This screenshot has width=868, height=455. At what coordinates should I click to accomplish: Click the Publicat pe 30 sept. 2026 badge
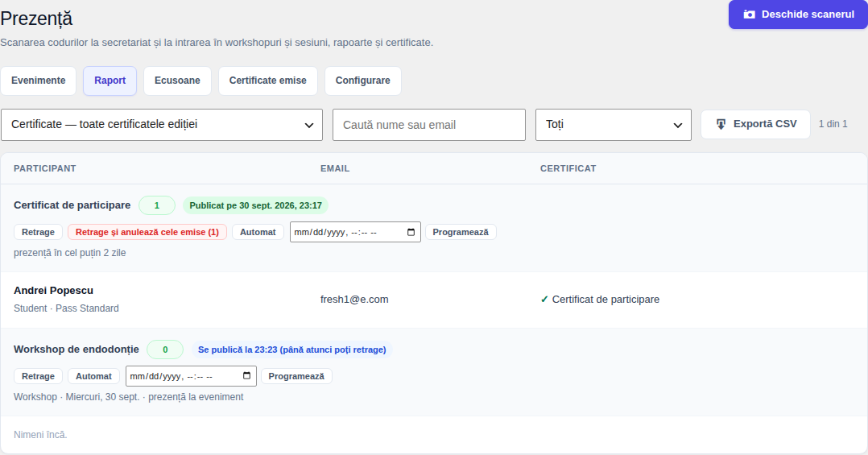point(256,205)
